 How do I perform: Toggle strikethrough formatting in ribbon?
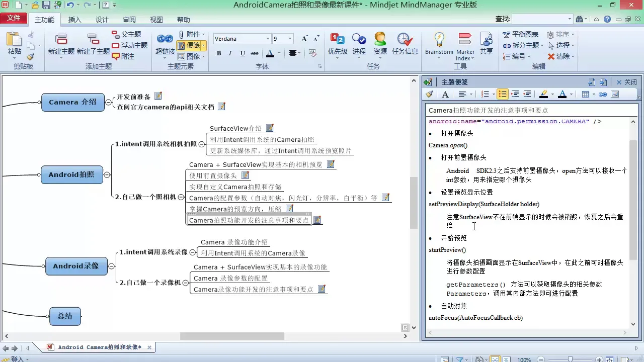pyautogui.click(x=255, y=53)
